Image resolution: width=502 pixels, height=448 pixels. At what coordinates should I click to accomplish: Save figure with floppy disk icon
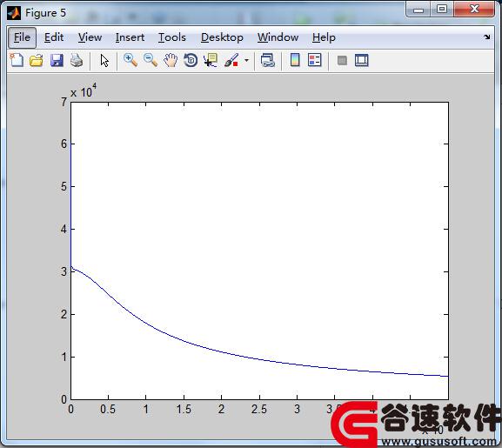click(57, 60)
